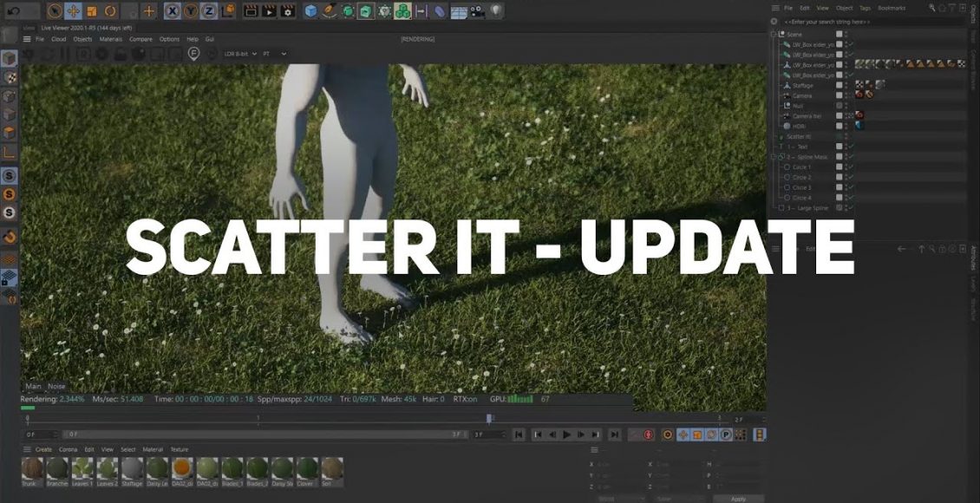Toggle Z axis lock
Image resolution: width=980 pixels, height=503 pixels.
pyautogui.click(x=208, y=11)
